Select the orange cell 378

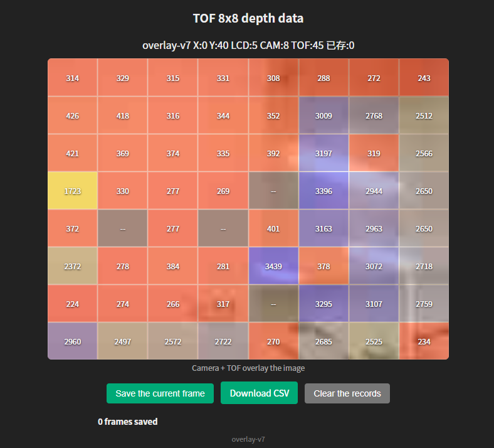[323, 266]
